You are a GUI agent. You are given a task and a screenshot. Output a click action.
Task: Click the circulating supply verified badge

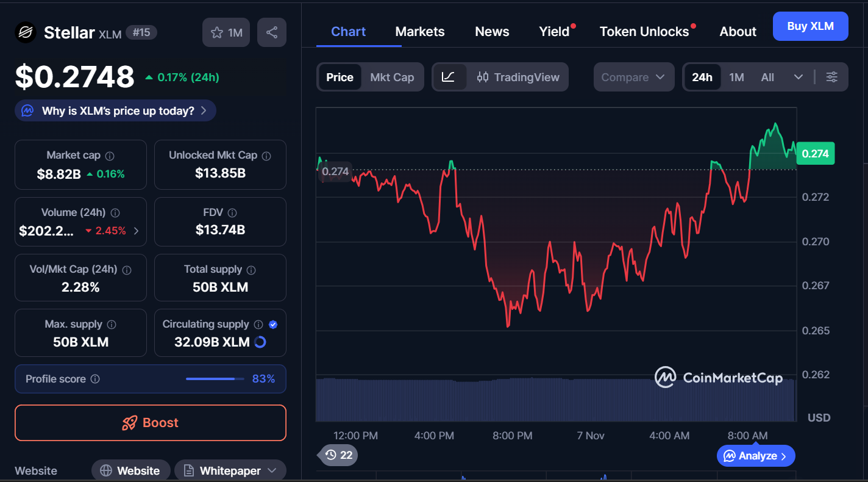point(273,325)
